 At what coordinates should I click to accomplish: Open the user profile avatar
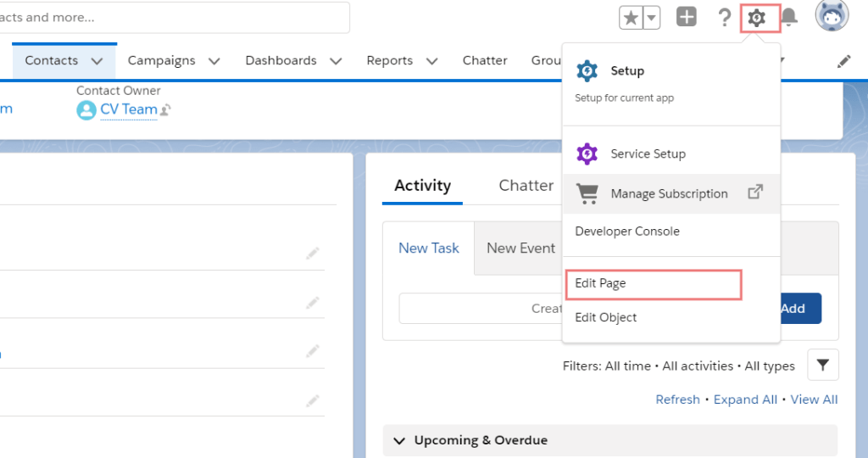coord(832,15)
